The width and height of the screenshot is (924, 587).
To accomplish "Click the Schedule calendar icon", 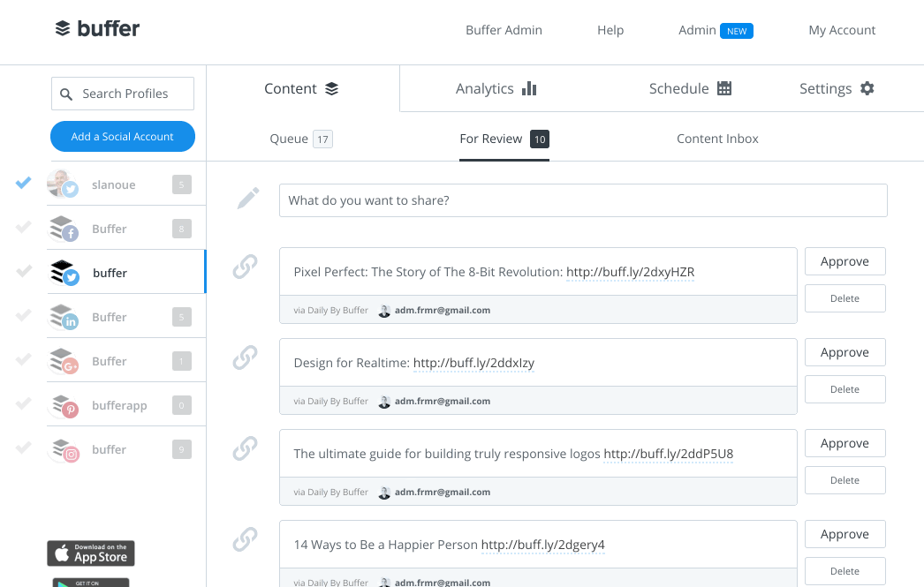I will 724,88.
